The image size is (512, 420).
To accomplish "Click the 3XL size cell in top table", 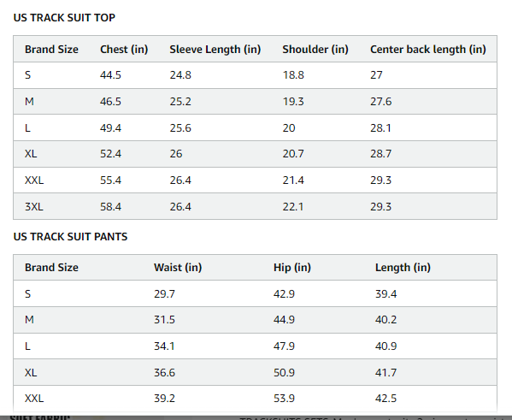I will (34, 206).
